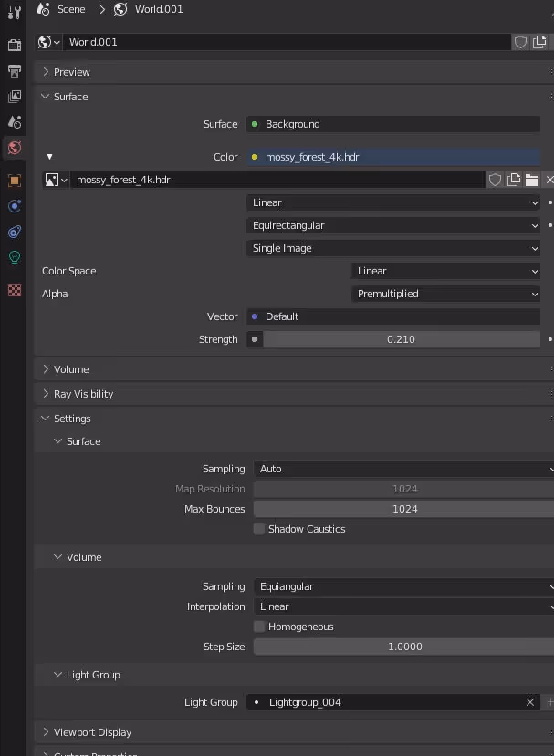Select the World properties tab

point(14,148)
